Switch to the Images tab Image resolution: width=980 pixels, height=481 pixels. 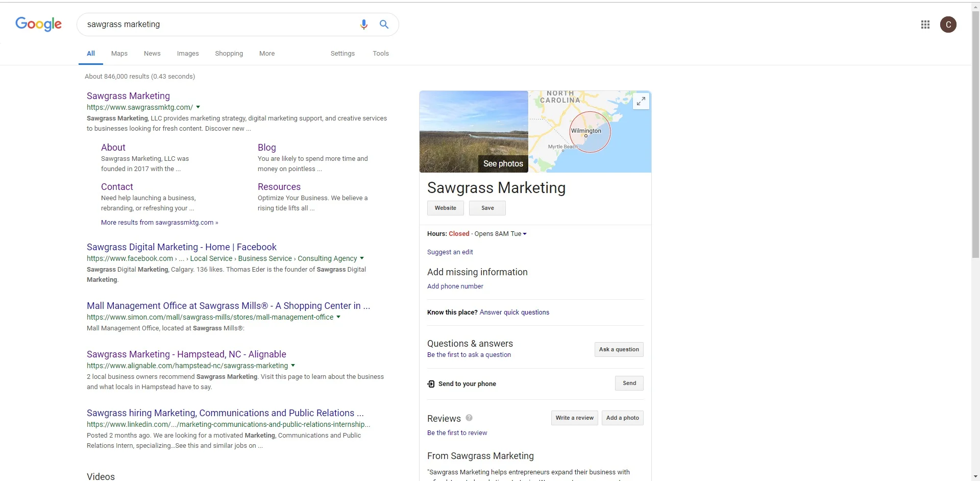(188, 54)
